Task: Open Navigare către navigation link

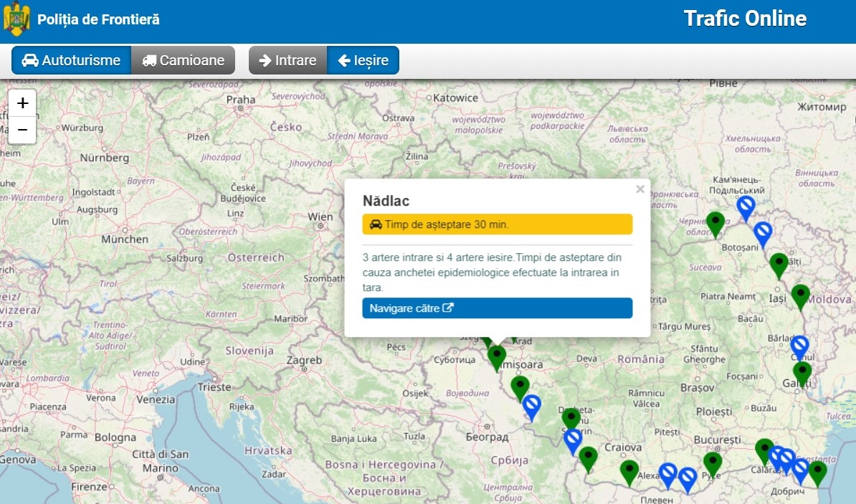Action: pos(497,308)
